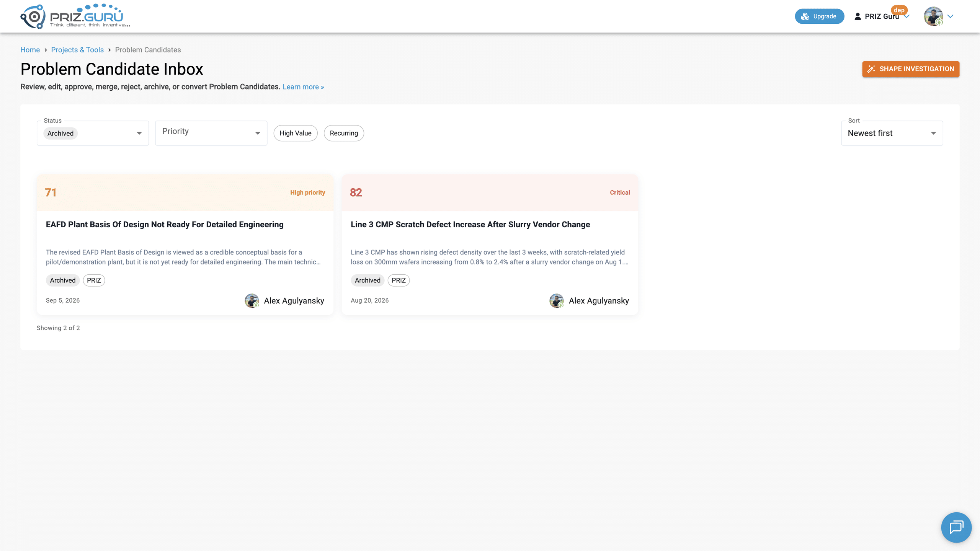This screenshot has height=551, width=980.
Task: Click the magic wand icon on Shape Investigation
Action: point(871,69)
